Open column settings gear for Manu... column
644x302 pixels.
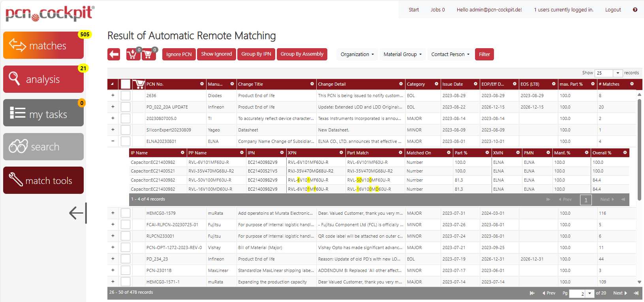(x=232, y=84)
